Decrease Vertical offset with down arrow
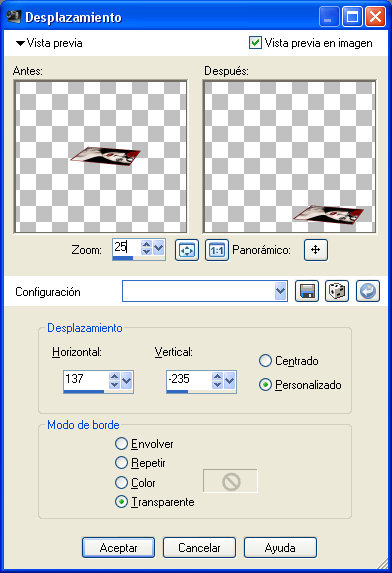Screen dimensions: 392x573 [x=217, y=384]
